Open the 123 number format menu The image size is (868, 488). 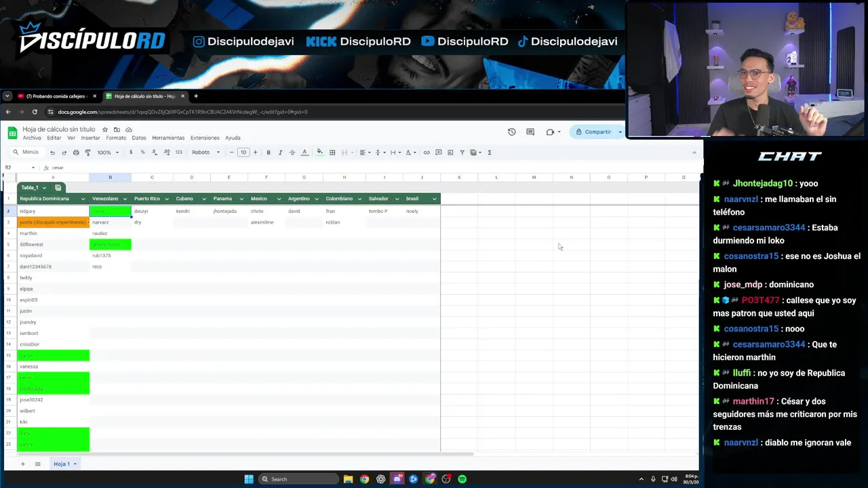pyautogui.click(x=179, y=152)
